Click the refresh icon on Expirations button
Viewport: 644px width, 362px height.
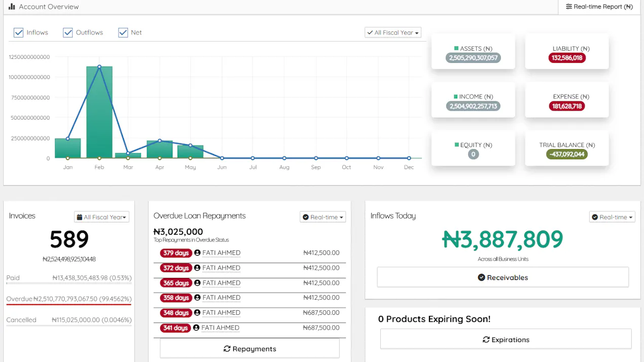(486, 340)
